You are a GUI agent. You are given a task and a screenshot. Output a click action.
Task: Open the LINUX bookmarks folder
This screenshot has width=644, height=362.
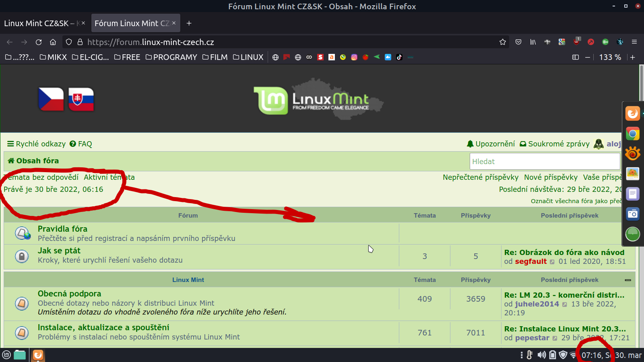(248, 57)
